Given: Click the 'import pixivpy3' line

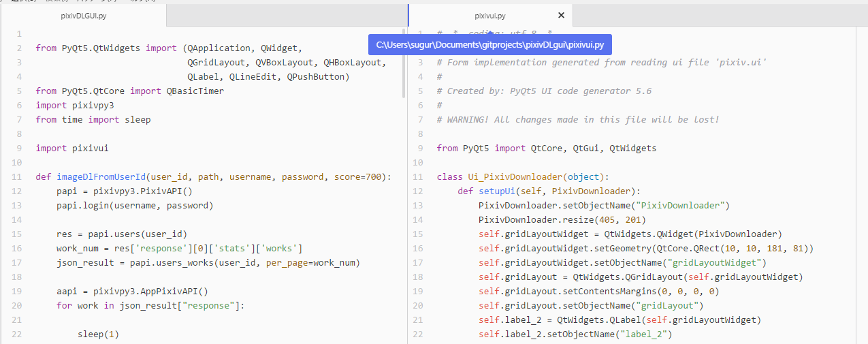Looking at the screenshot, I should coord(75,105).
